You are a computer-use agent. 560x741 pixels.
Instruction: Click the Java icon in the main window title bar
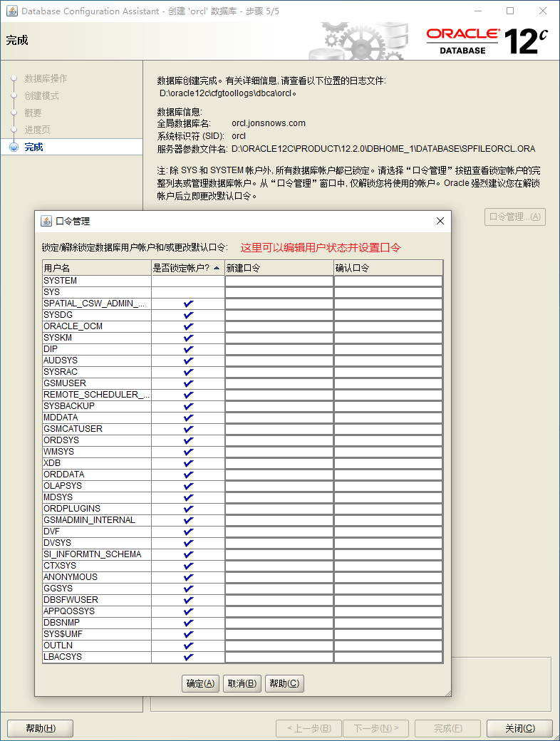point(11,11)
